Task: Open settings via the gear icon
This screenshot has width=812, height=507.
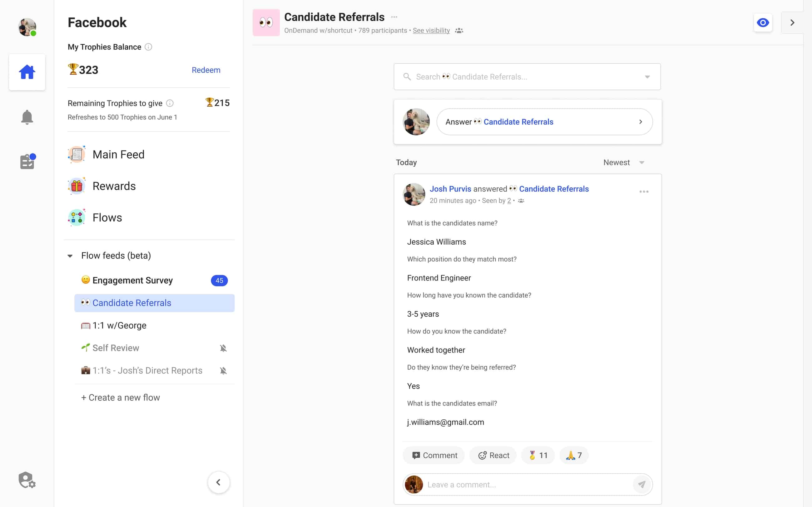Action: click(26, 480)
